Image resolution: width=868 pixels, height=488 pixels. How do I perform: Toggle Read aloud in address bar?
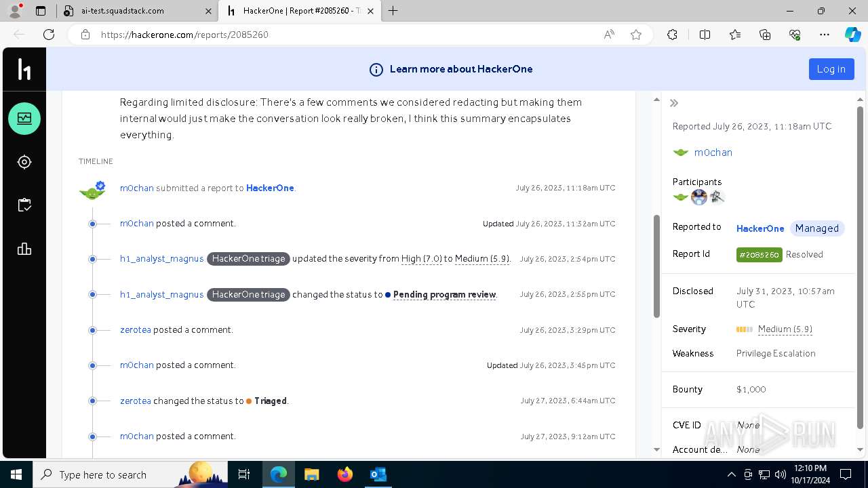(x=609, y=35)
